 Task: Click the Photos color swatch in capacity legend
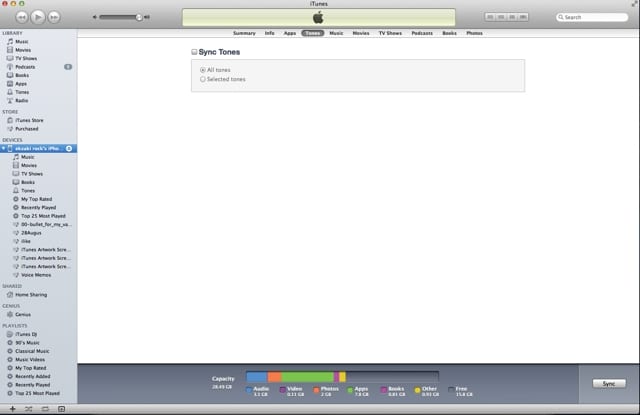click(316, 391)
